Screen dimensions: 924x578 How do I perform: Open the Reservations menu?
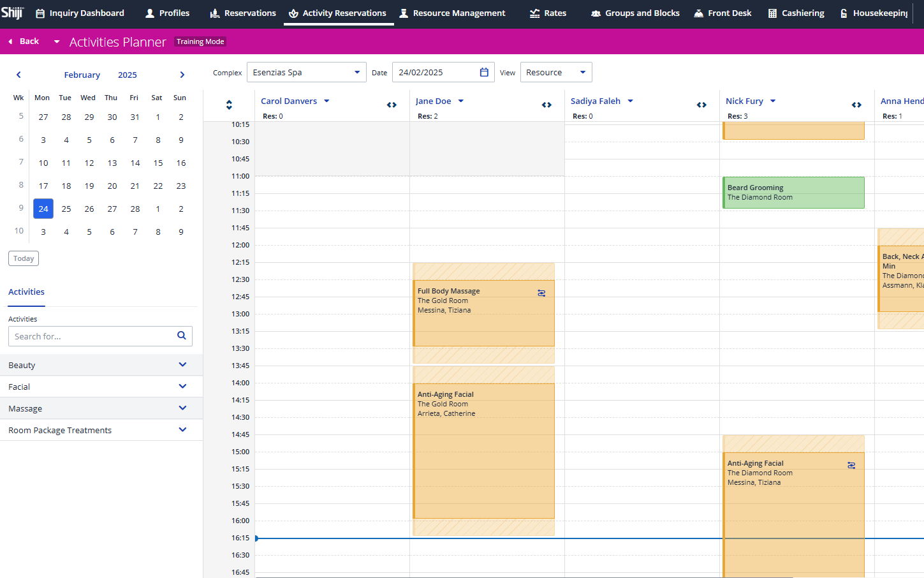point(243,13)
